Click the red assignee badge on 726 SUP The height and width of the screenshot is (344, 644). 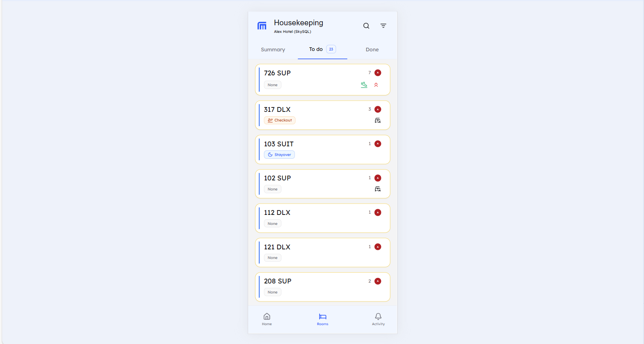click(377, 73)
